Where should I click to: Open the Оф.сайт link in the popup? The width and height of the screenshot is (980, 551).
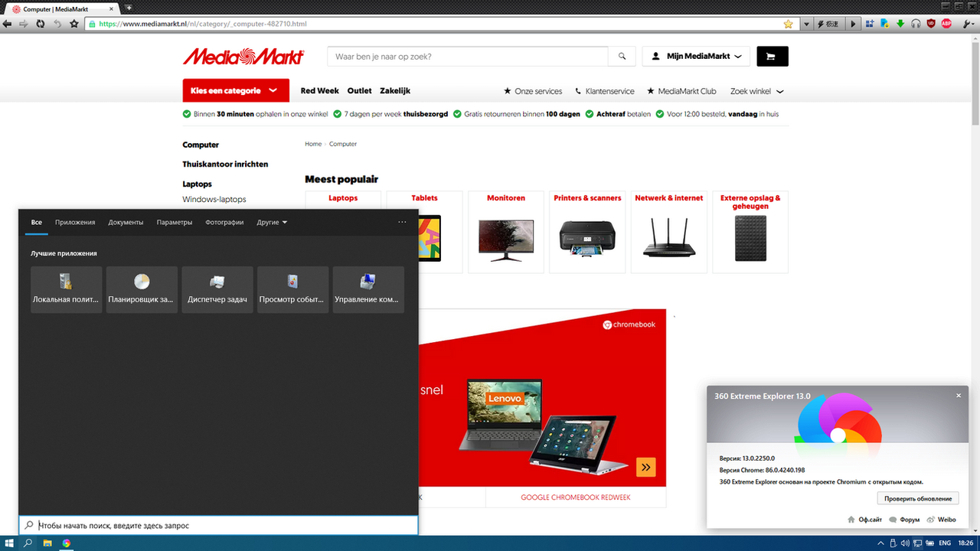point(865,520)
